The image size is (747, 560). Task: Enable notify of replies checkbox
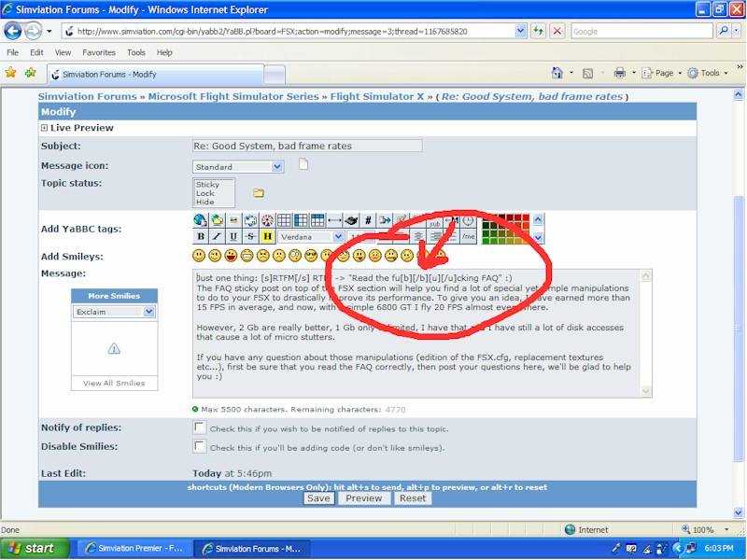point(199,428)
